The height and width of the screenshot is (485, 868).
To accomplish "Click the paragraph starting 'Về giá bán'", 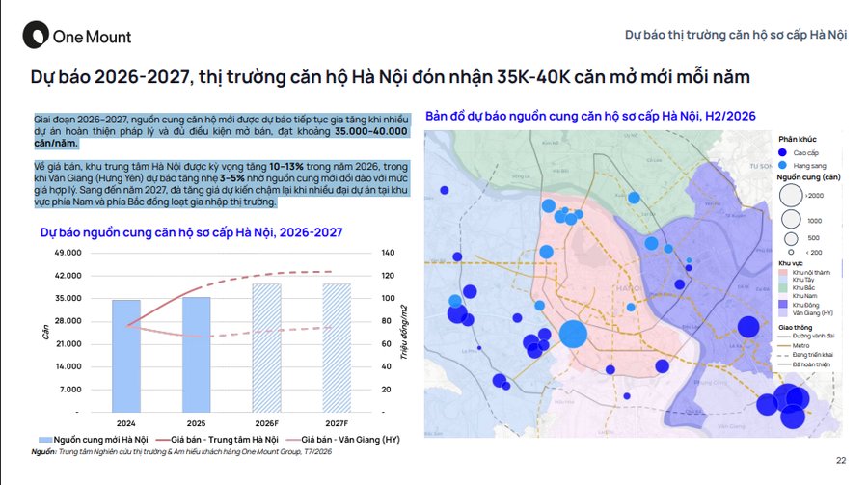I will click(222, 184).
